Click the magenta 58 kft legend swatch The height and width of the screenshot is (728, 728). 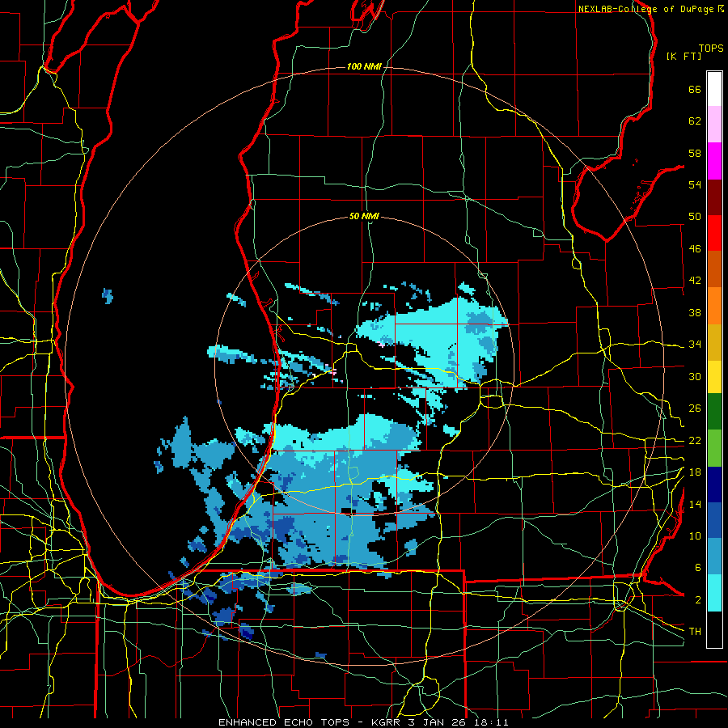click(x=714, y=161)
